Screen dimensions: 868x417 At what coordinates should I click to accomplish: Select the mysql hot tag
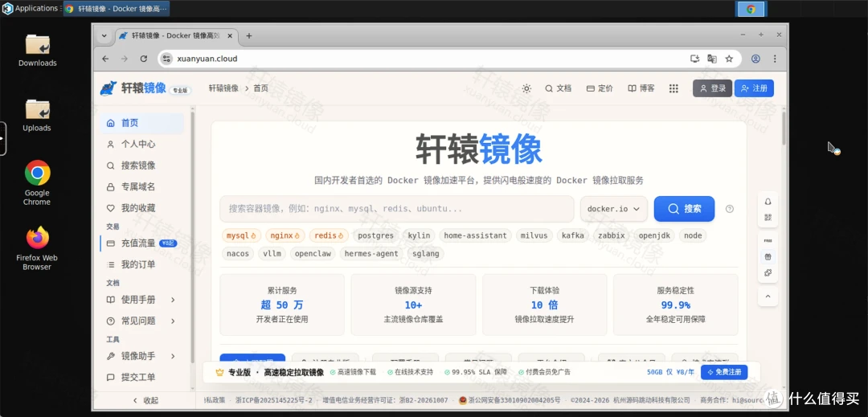(241, 235)
